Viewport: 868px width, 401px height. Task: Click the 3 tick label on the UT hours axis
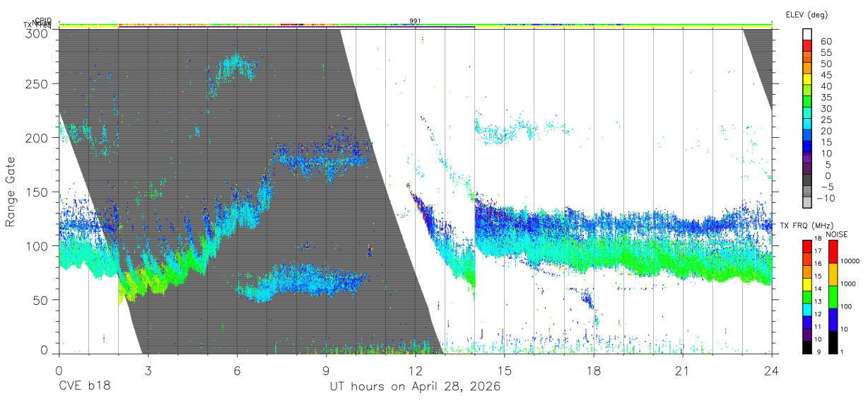[x=148, y=371]
